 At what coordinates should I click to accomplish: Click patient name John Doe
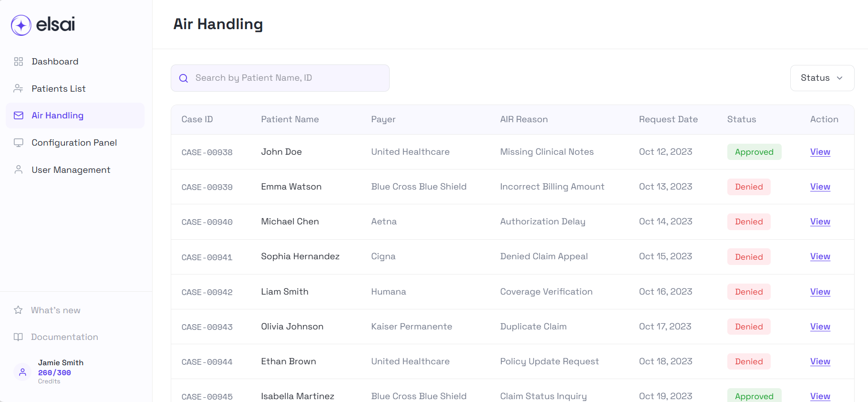[x=281, y=152]
